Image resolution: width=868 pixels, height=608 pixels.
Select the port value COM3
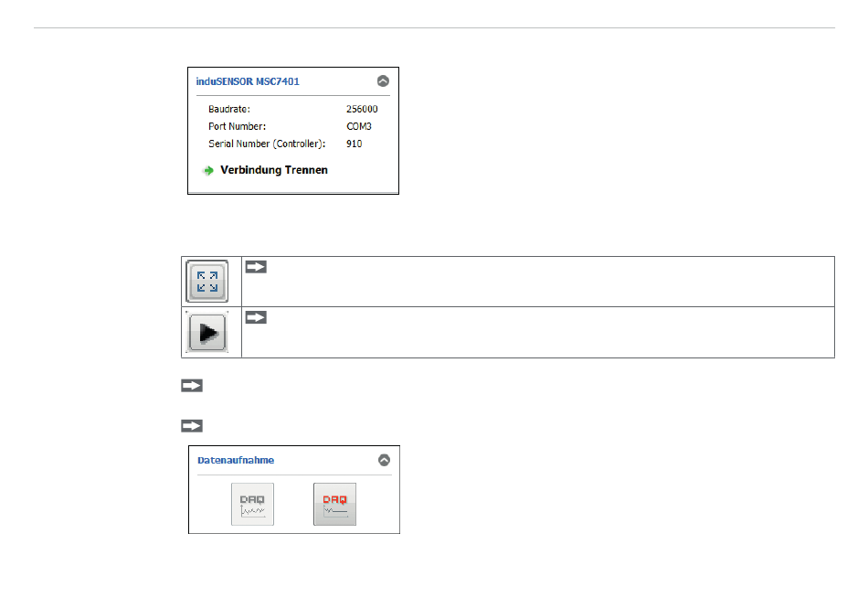[359, 126]
